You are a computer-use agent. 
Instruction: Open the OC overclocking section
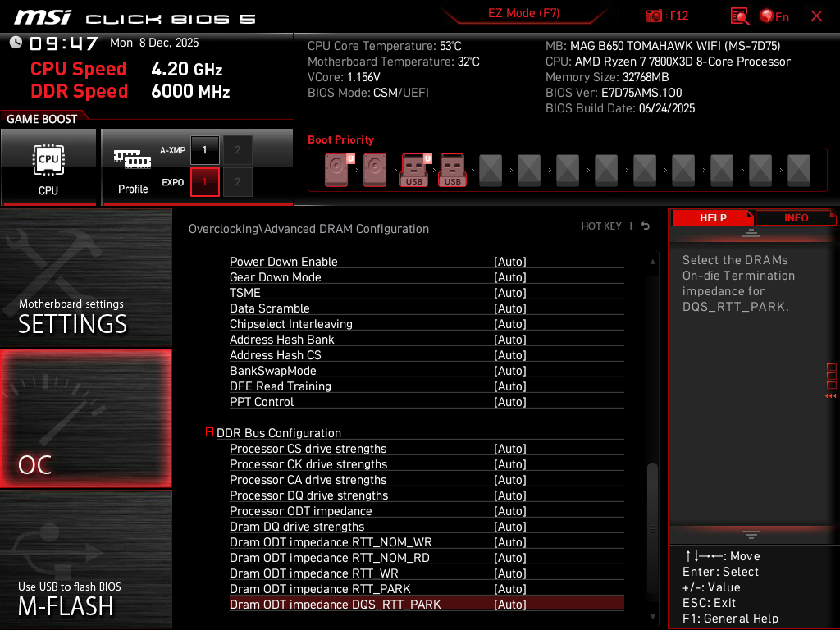(85, 418)
